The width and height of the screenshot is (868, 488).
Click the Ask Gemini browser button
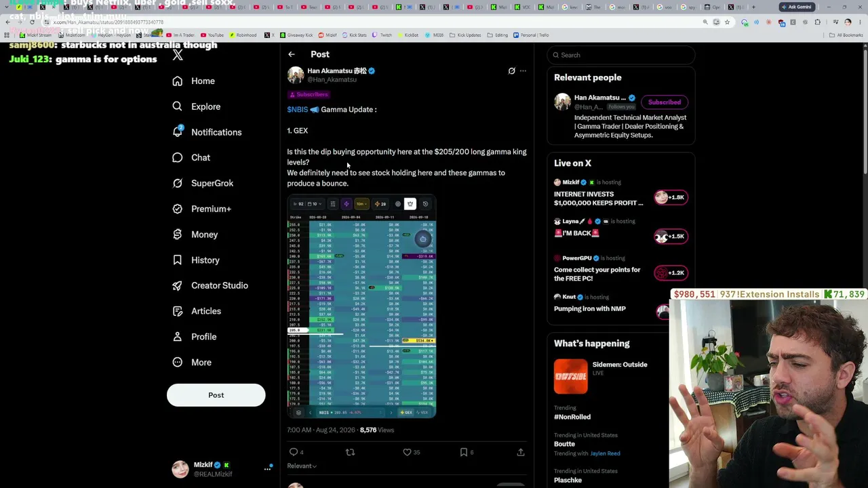pyautogui.click(x=796, y=7)
